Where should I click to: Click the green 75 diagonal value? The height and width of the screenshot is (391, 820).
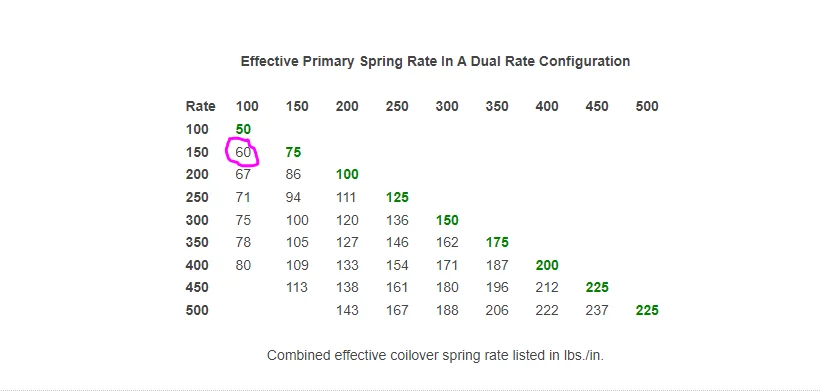click(x=293, y=152)
